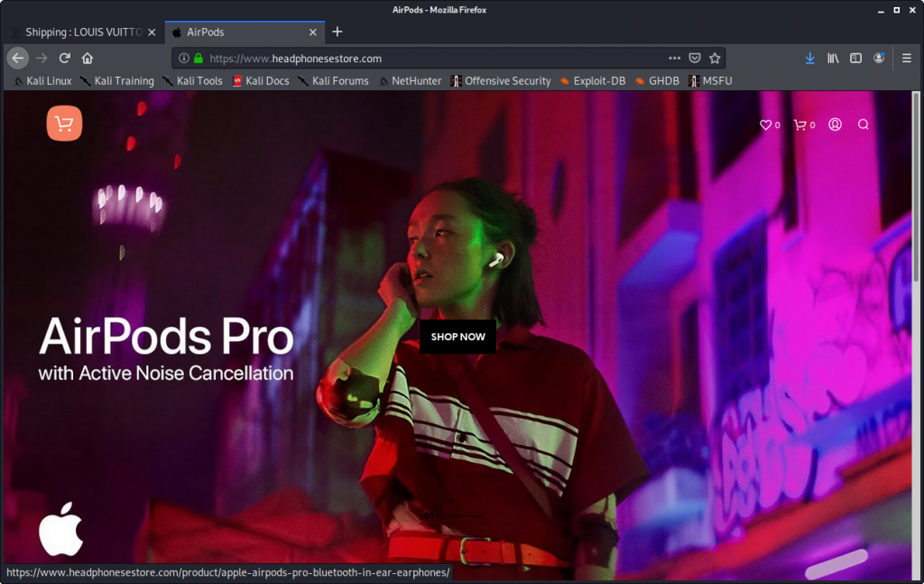Open Firefox account icon in toolbar
This screenshot has height=584, width=924.
tap(879, 58)
